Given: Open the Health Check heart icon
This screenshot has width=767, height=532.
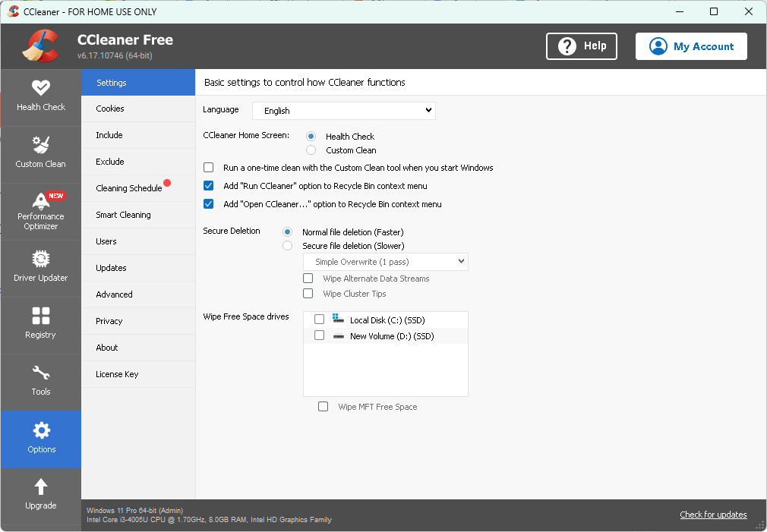Looking at the screenshot, I should 41,88.
